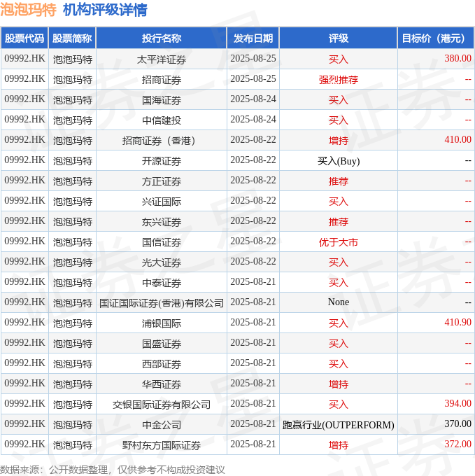Image resolution: width=475 pixels, height=476 pixels.
Task: Click the 394.00 target price
Action: tap(458, 403)
